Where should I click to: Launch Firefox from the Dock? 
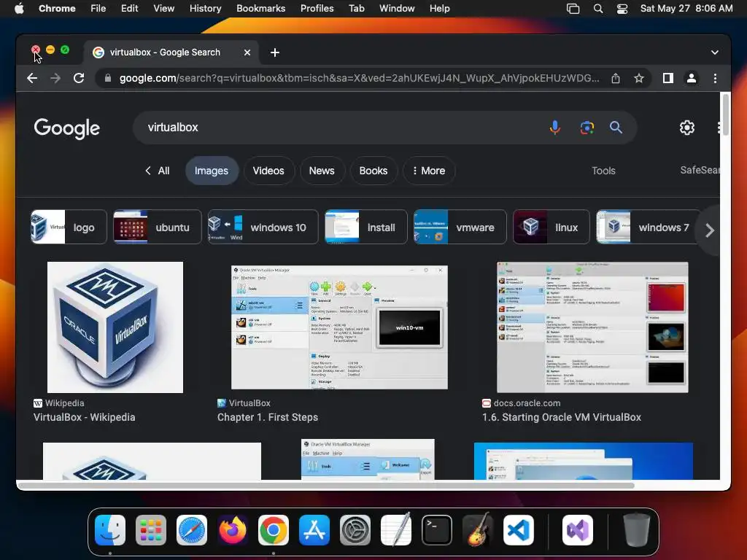[233, 530]
